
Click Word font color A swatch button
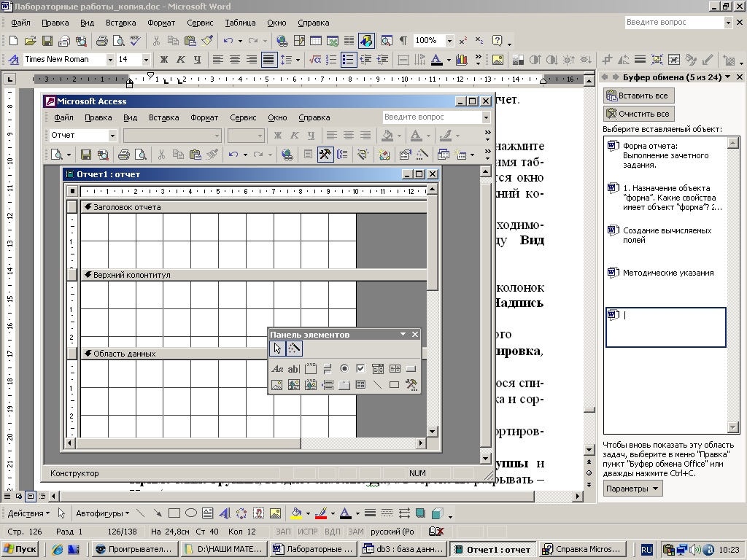pos(436,60)
